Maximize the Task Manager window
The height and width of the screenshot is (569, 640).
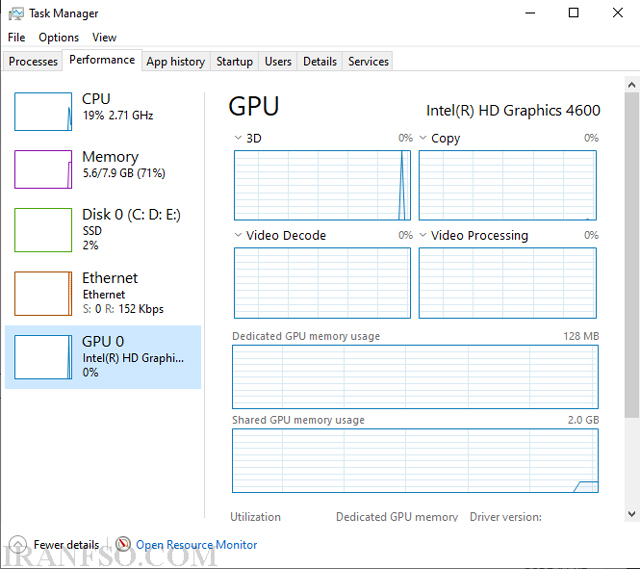(573, 13)
